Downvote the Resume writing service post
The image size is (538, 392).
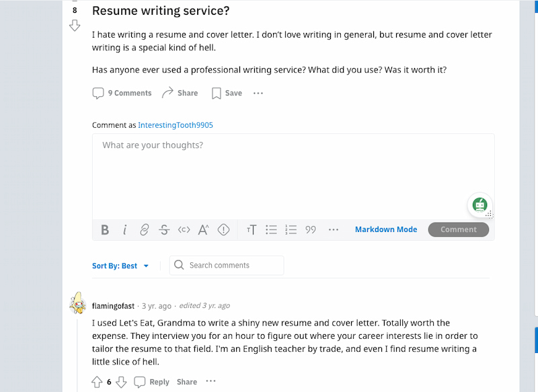[75, 26]
